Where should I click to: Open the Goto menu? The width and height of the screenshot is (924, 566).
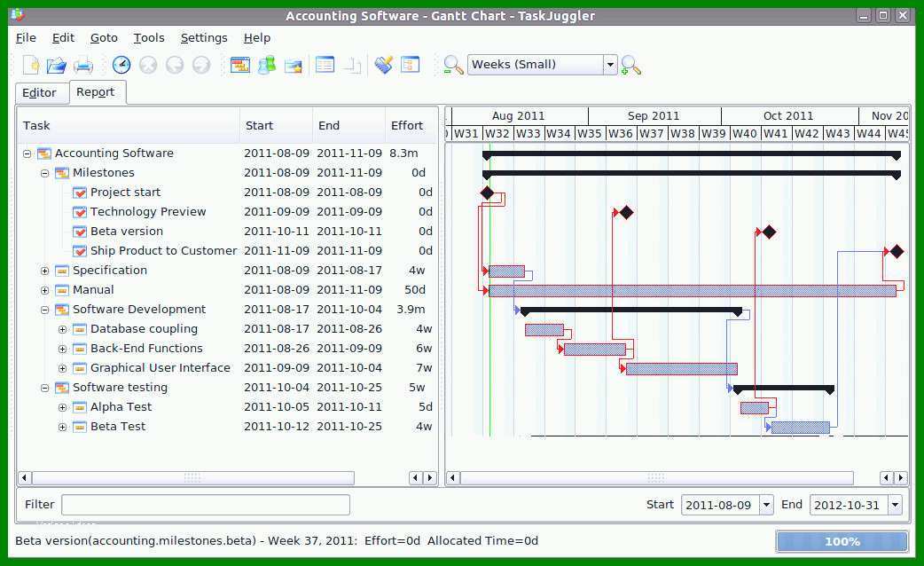(104, 38)
